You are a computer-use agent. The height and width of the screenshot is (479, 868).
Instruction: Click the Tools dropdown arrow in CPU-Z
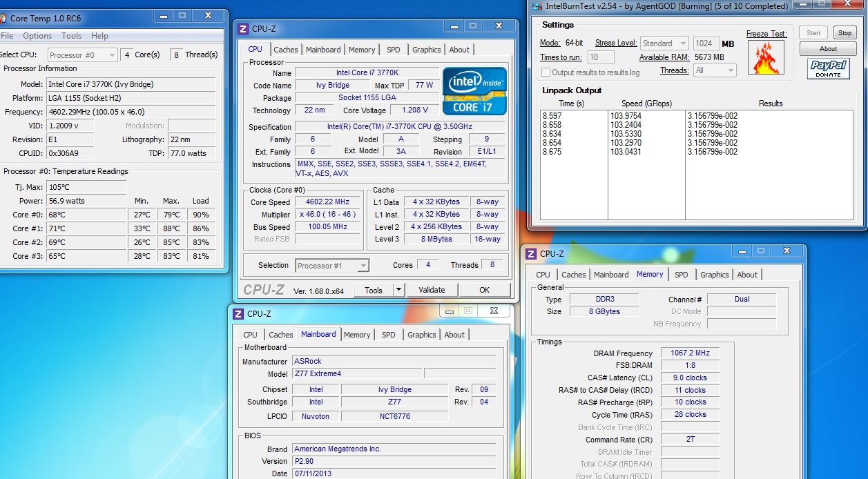point(398,290)
